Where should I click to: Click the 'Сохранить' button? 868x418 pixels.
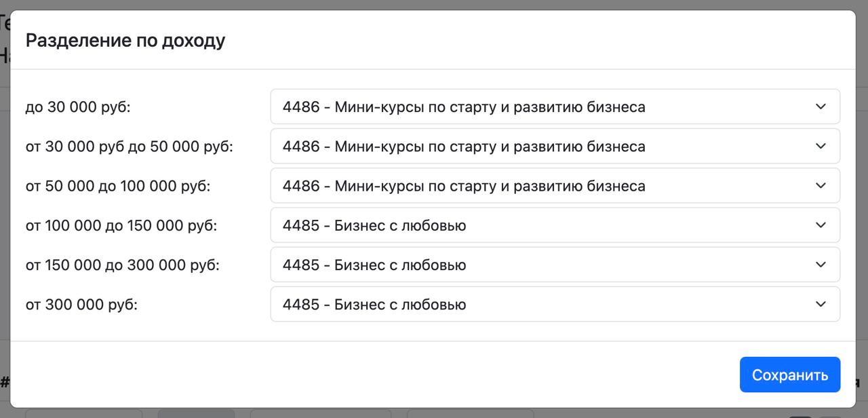790,375
